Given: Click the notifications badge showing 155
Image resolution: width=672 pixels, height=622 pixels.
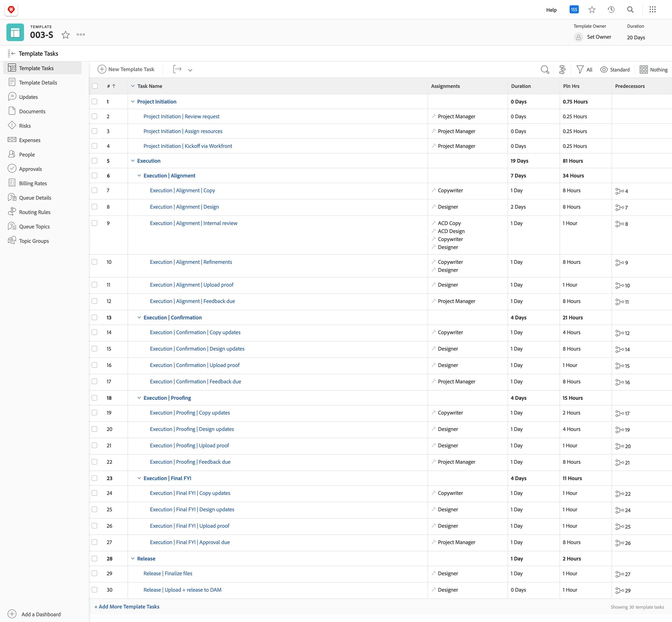Looking at the screenshot, I should pyautogui.click(x=574, y=10).
